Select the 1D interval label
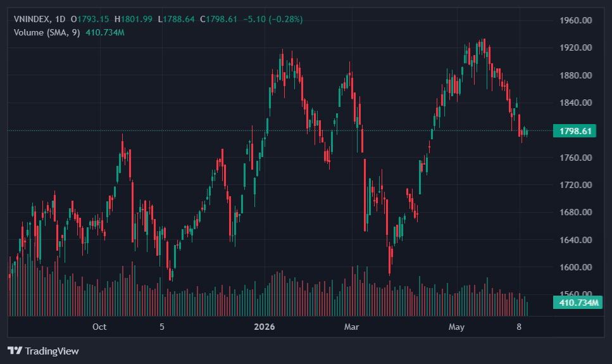This screenshot has height=364, width=612. 60,19
